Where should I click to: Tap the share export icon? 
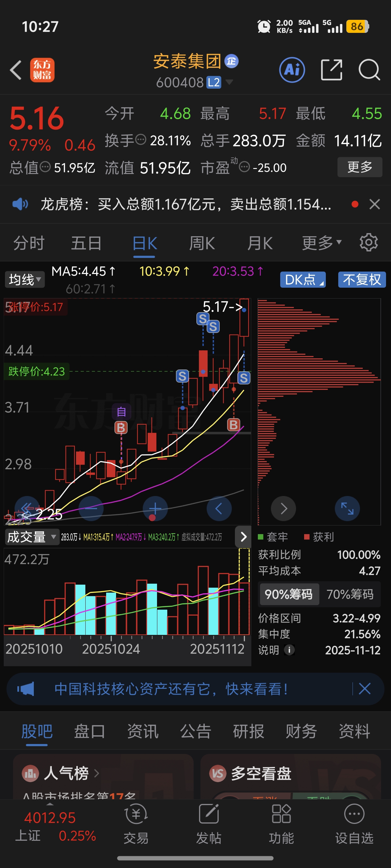coord(331,70)
